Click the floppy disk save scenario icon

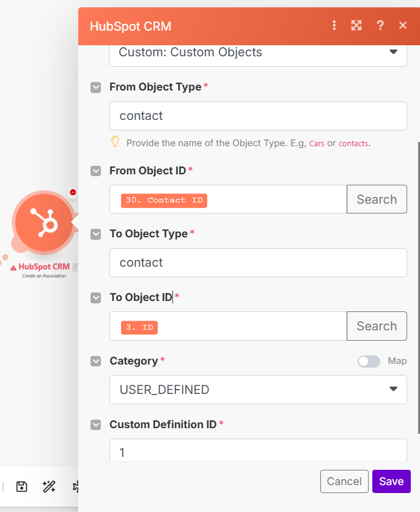pyautogui.click(x=22, y=486)
